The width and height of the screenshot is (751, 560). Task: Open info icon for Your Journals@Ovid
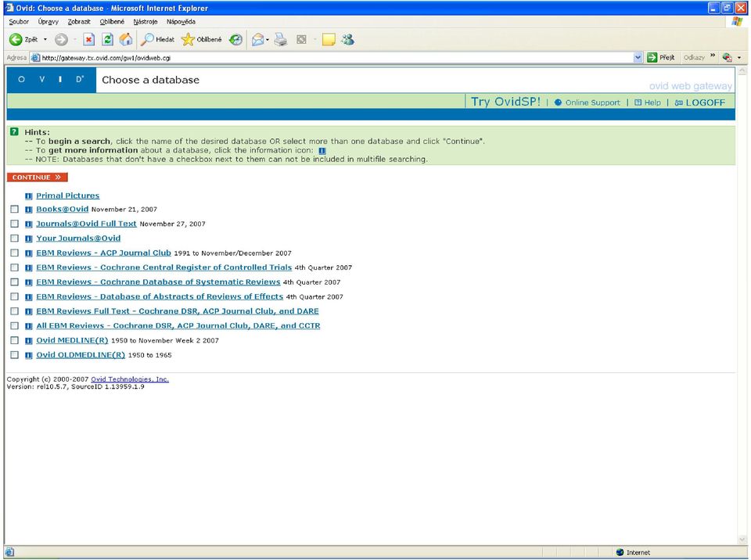pyautogui.click(x=29, y=239)
